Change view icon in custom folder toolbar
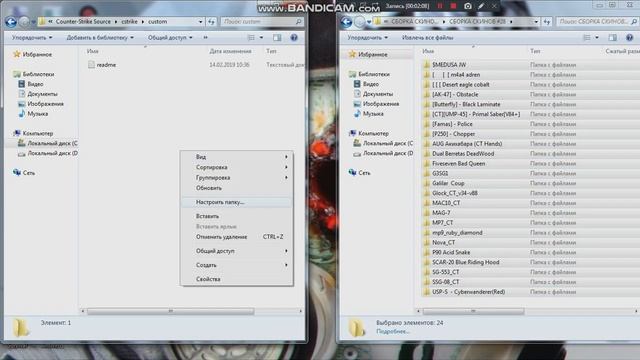 (x=251, y=38)
